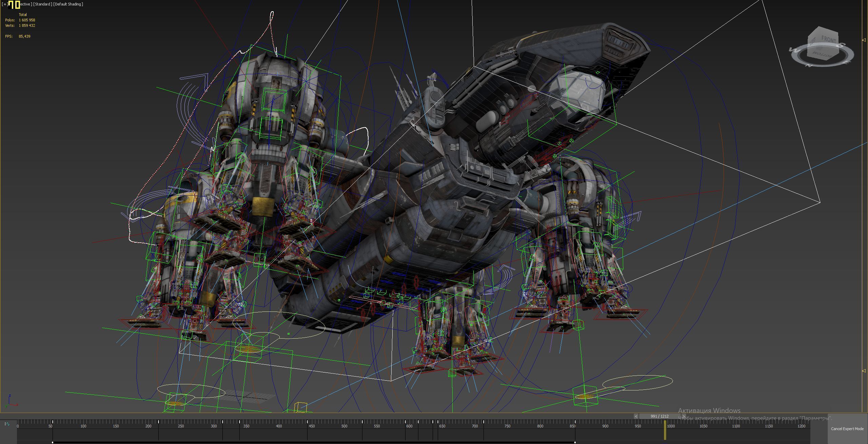The width and height of the screenshot is (868, 444).
Task: Click the upper triangle marker on right viewport edge
Action: click(x=864, y=40)
